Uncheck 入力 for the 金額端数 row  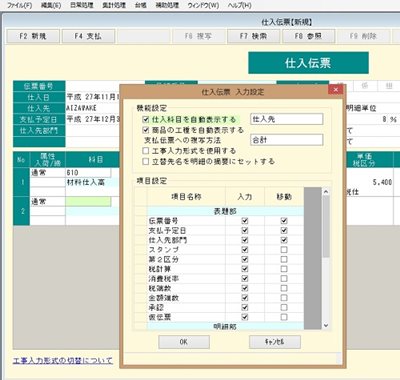(x=245, y=298)
